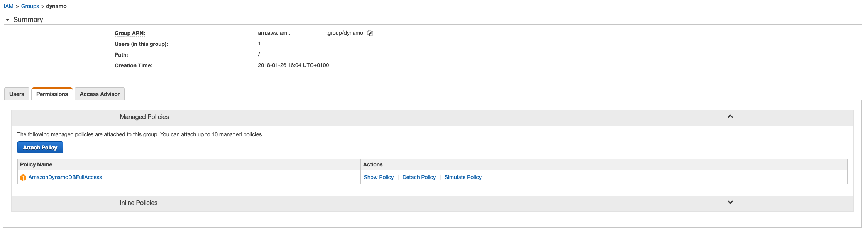Click the Policy Name column header
868x233 pixels.
36,164
